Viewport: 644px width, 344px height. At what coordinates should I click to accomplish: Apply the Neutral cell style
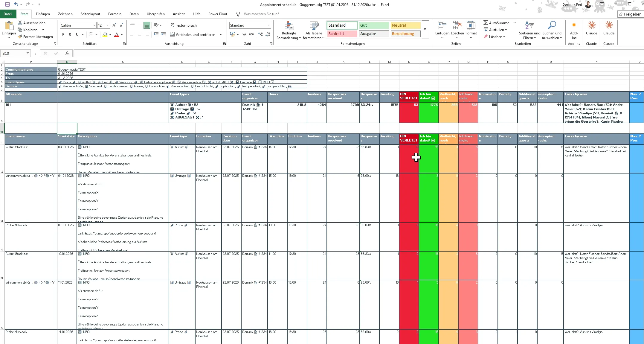click(x=405, y=25)
